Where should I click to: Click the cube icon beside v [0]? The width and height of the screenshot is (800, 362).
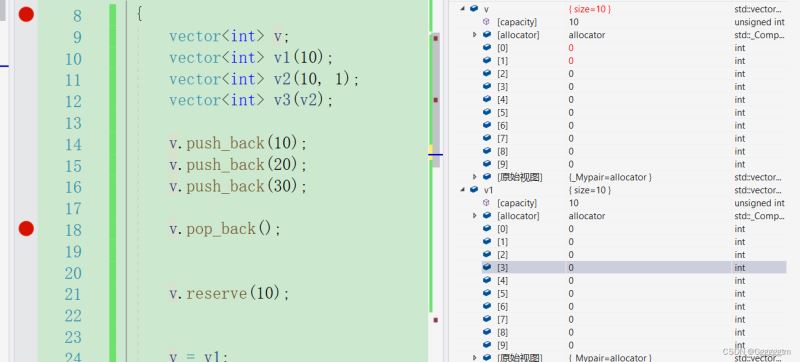[x=487, y=48]
